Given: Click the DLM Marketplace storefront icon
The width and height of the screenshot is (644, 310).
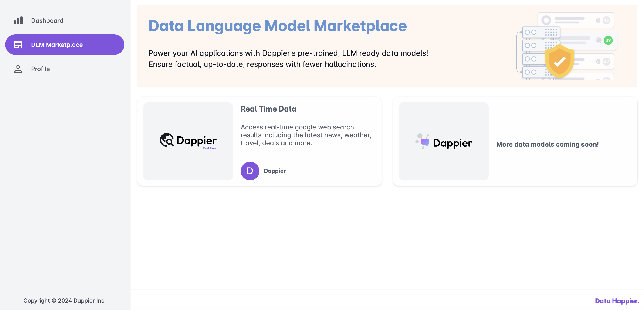Looking at the screenshot, I should point(18,45).
